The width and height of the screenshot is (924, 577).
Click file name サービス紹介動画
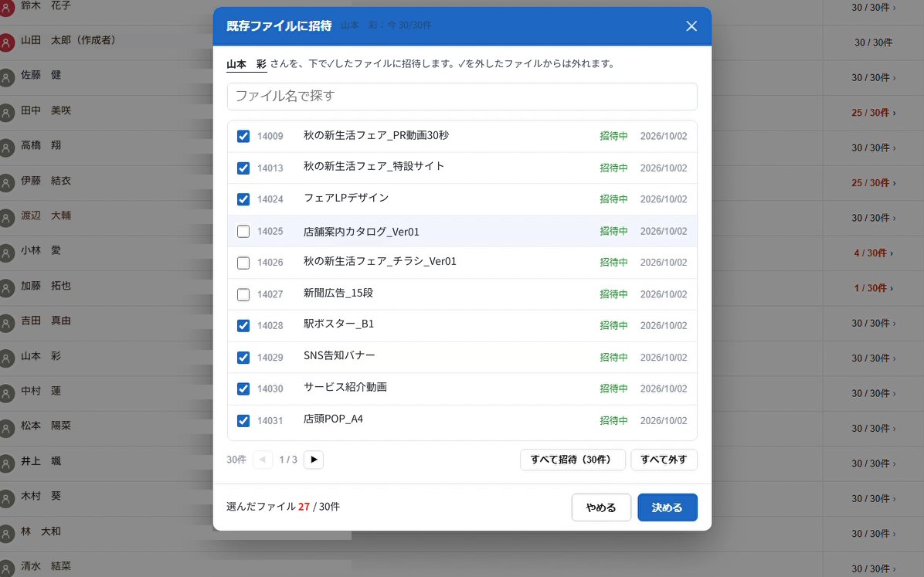pos(345,387)
